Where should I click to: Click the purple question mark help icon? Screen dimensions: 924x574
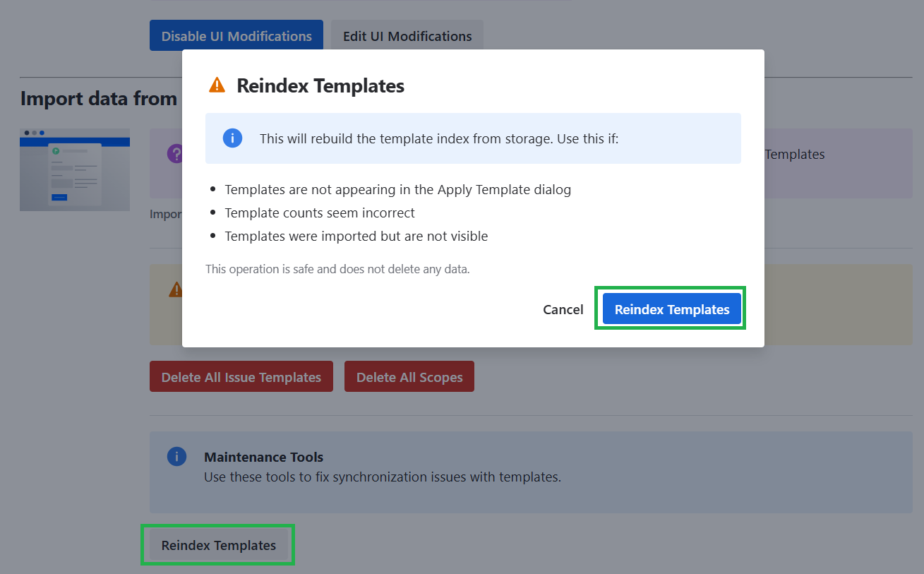[174, 154]
